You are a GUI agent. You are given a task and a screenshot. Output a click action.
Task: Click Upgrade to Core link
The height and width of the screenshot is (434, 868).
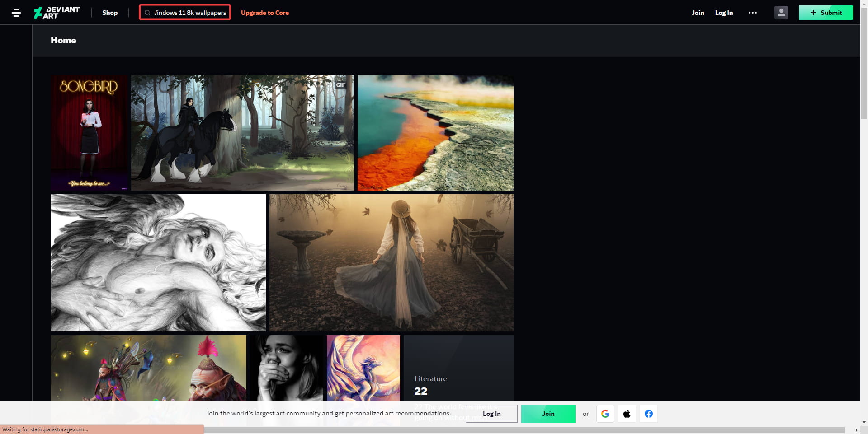click(265, 13)
